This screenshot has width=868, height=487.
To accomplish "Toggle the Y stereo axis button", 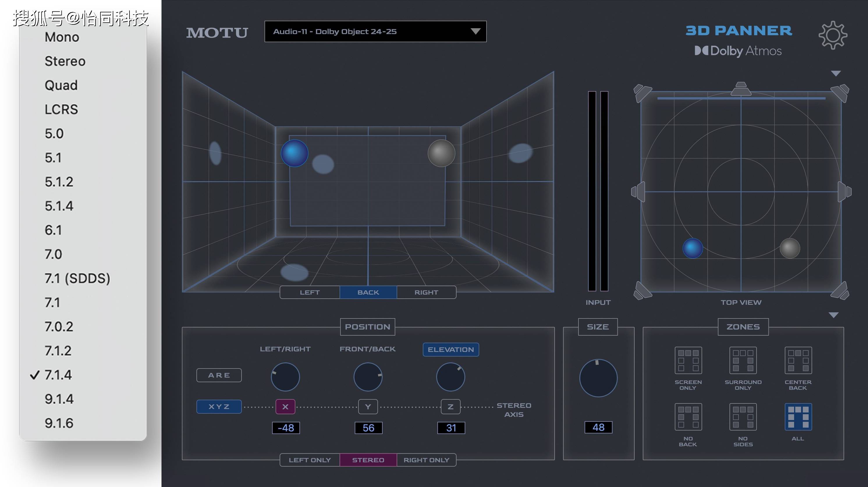I will pyautogui.click(x=368, y=406).
